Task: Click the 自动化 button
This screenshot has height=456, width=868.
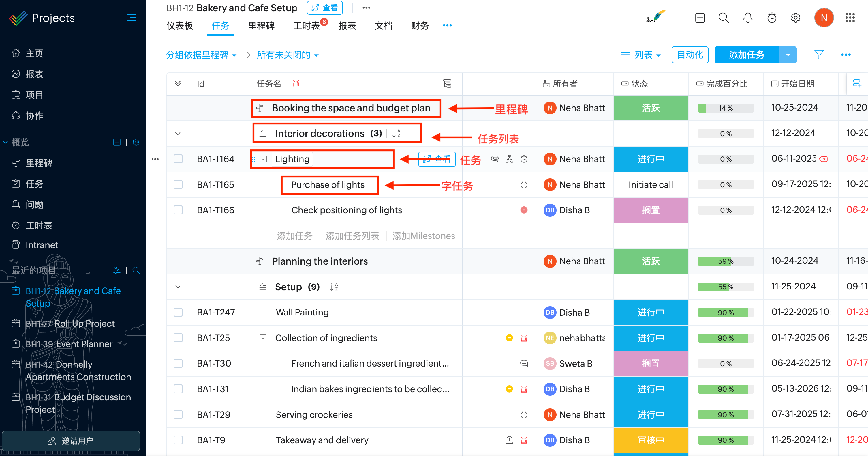Action: click(x=690, y=55)
